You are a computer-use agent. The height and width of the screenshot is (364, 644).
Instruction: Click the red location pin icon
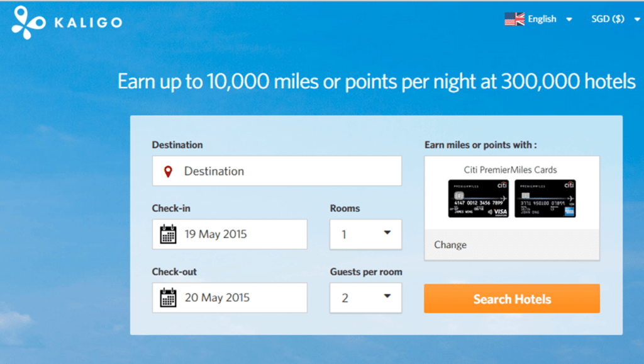click(x=168, y=171)
